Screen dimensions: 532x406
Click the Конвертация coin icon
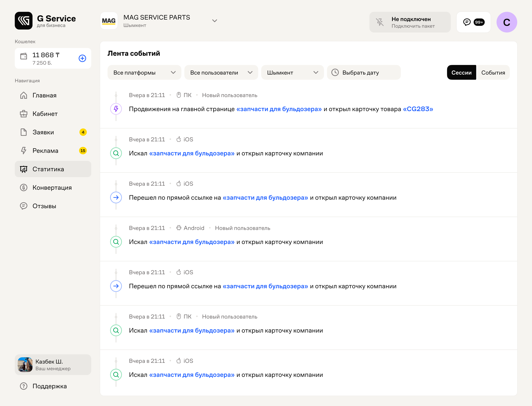click(x=23, y=187)
